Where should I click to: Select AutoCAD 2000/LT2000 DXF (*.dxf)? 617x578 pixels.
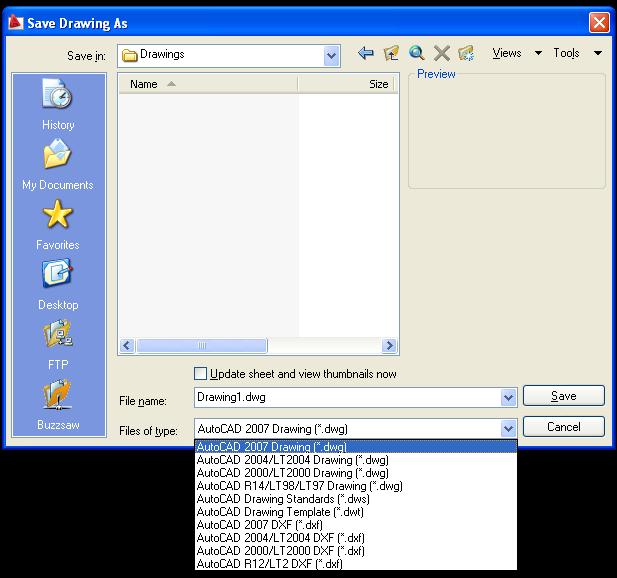tap(356, 551)
